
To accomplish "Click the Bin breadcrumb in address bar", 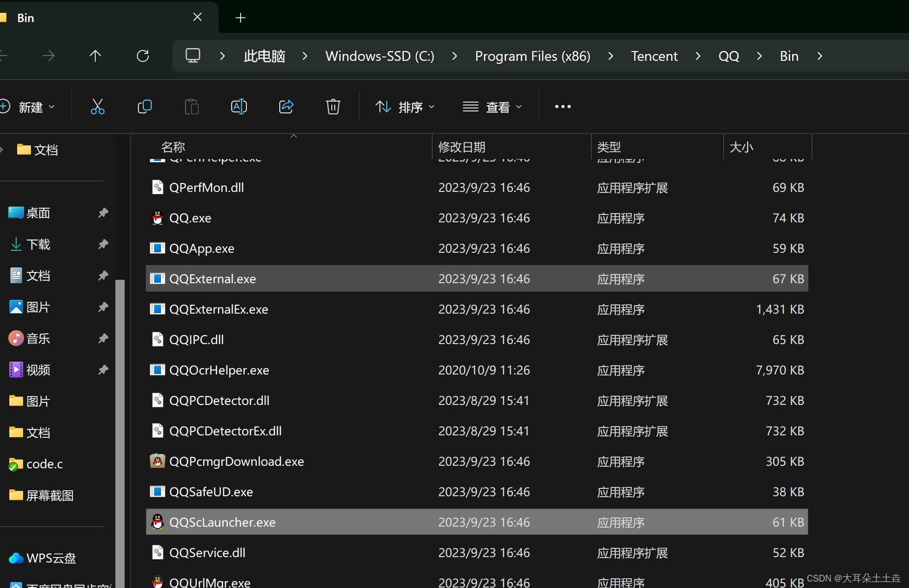I will (x=789, y=56).
